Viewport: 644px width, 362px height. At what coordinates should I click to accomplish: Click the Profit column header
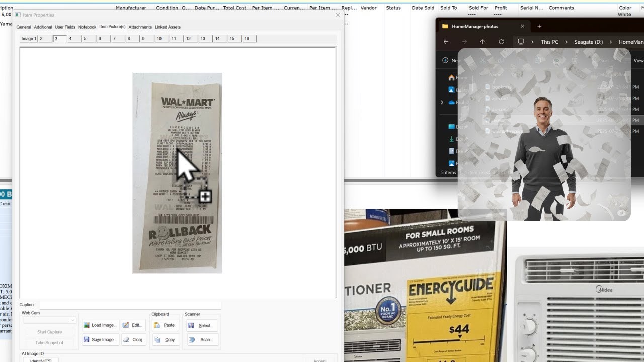[x=501, y=8]
